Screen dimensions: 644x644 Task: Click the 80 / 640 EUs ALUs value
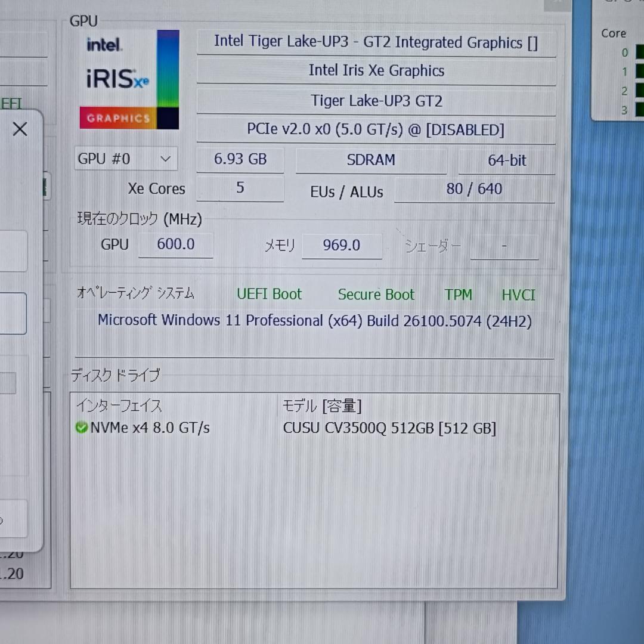(x=474, y=190)
